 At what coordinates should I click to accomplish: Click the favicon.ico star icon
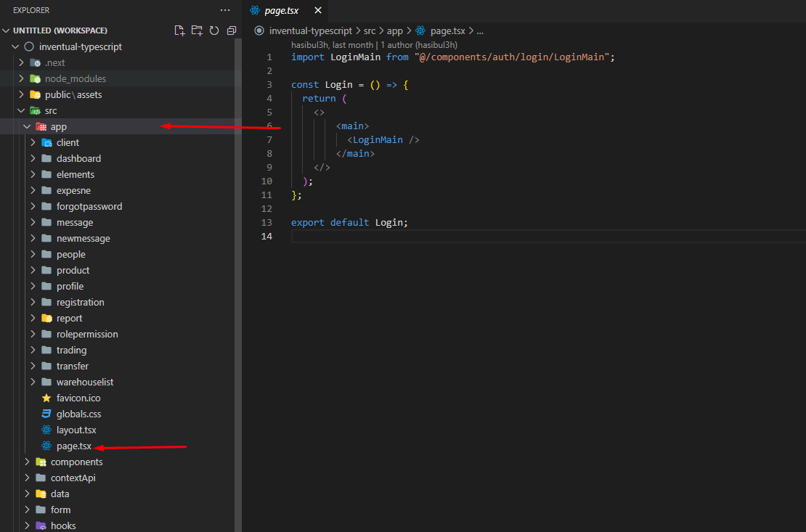pos(46,398)
